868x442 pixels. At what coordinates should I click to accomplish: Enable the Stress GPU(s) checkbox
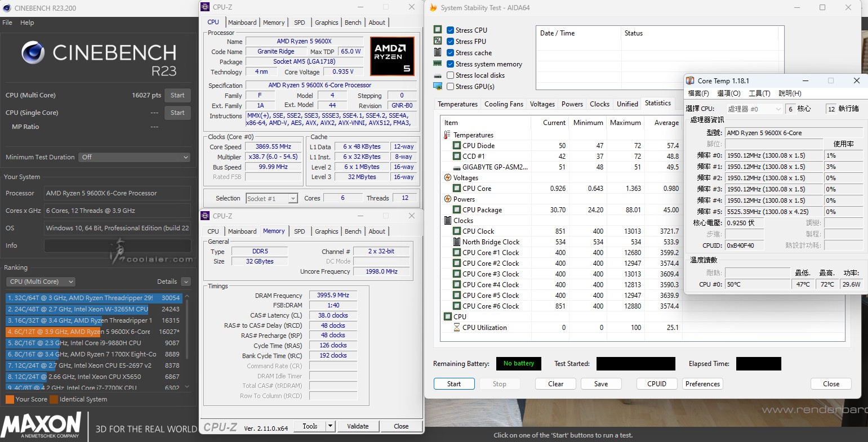click(450, 87)
